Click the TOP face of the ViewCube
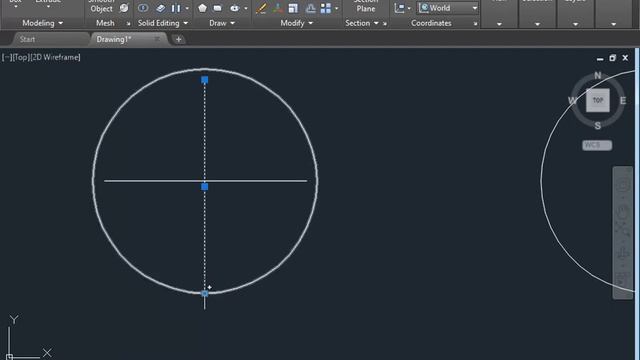The width and height of the screenshot is (640, 360). click(x=598, y=100)
